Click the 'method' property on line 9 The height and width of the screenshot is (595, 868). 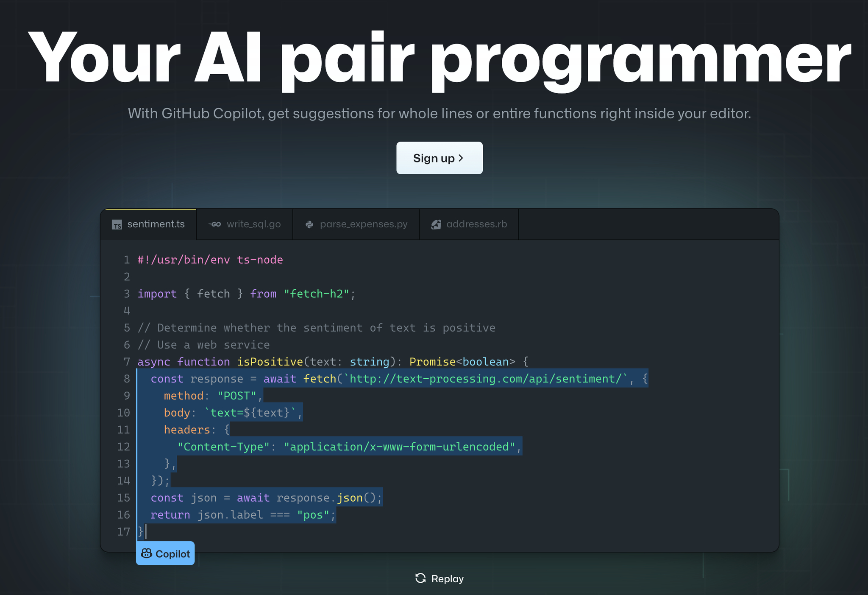pos(184,395)
